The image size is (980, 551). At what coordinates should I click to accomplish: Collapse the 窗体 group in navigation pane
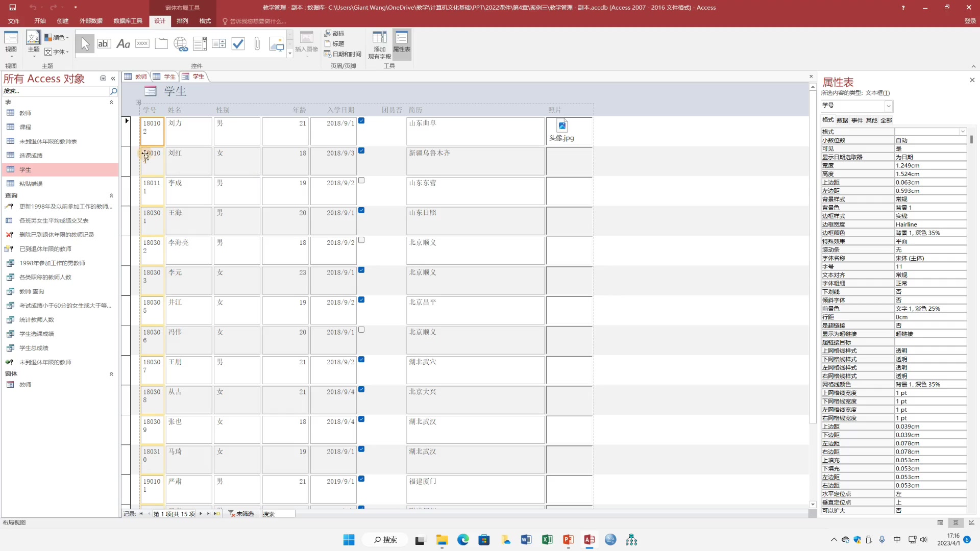111,374
